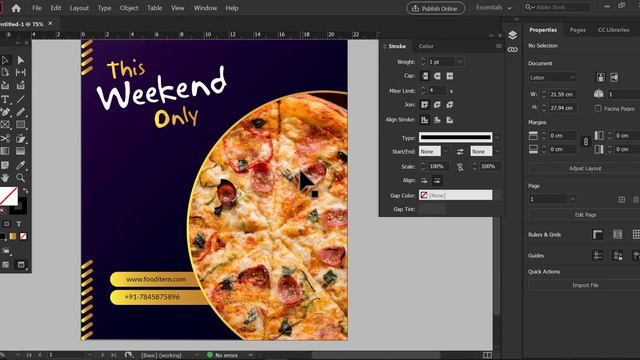Open the Layout menu
The width and height of the screenshot is (640, 360).
point(79,8)
